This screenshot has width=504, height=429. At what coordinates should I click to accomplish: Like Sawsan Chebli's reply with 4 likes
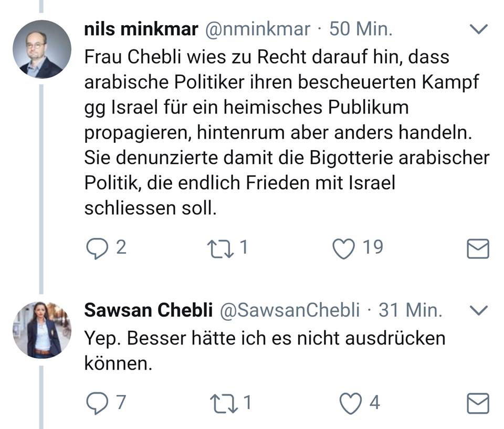click(x=351, y=403)
